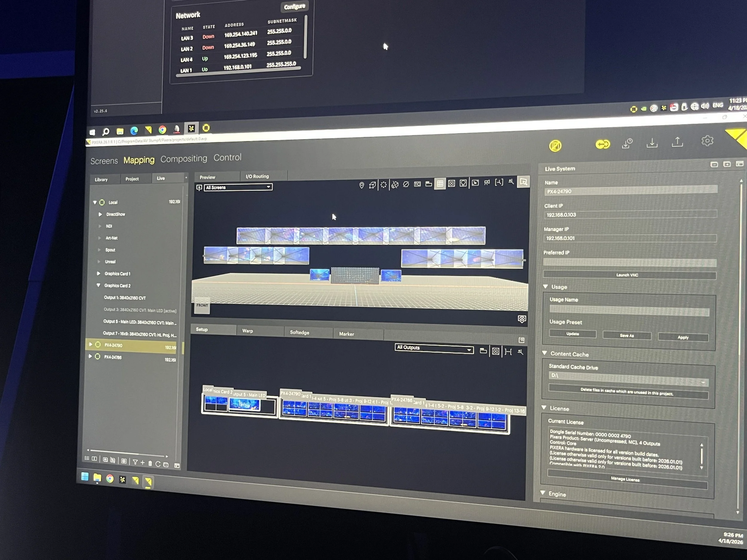Image resolution: width=747 pixels, height=560 pixels.
Task: Click the Client IP input field
Action: (630, 214)
